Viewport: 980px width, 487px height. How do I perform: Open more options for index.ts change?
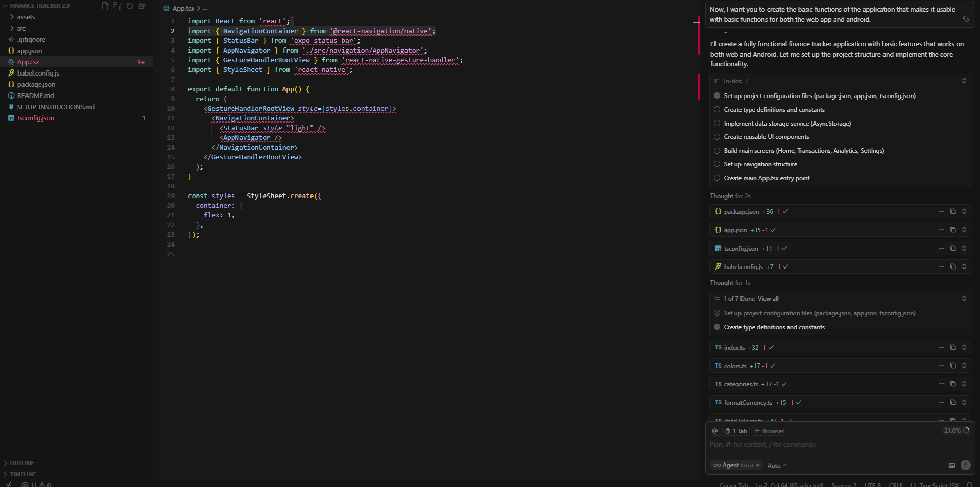click(x=941, y=347)
